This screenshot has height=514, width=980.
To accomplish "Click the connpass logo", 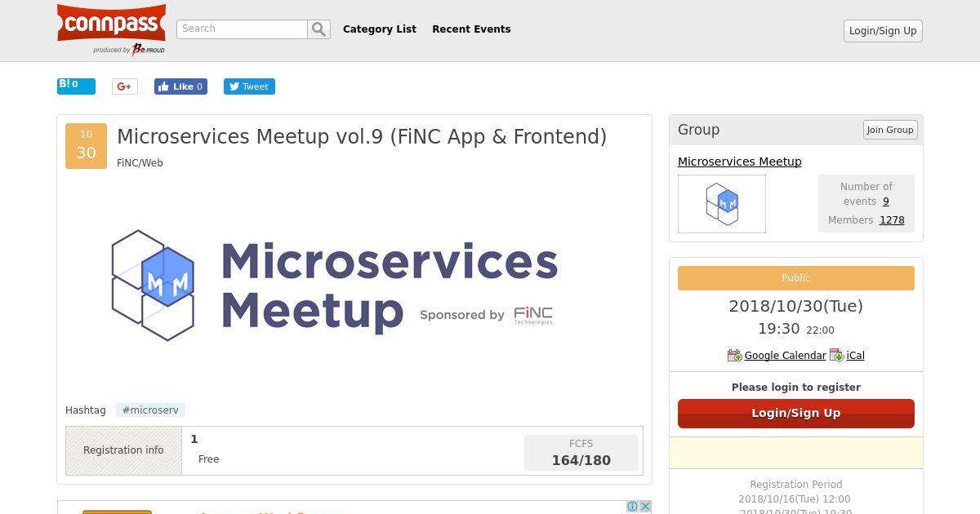I will [111, 24].
